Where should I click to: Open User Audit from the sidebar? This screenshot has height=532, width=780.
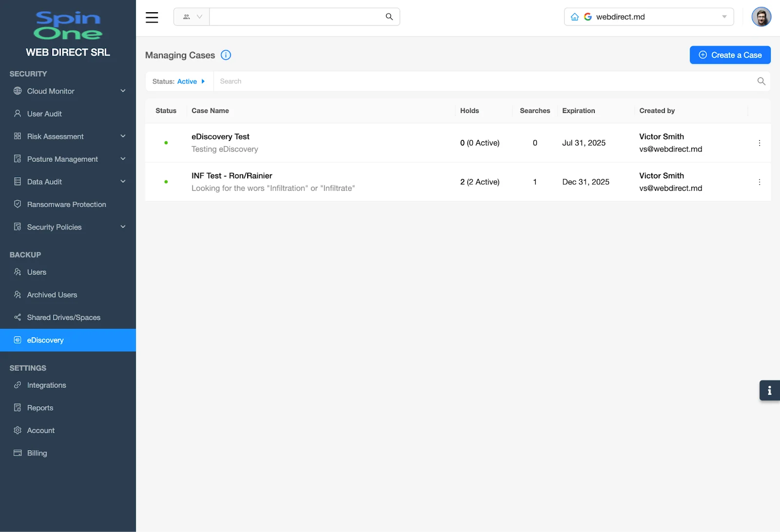tap(43, 114)
